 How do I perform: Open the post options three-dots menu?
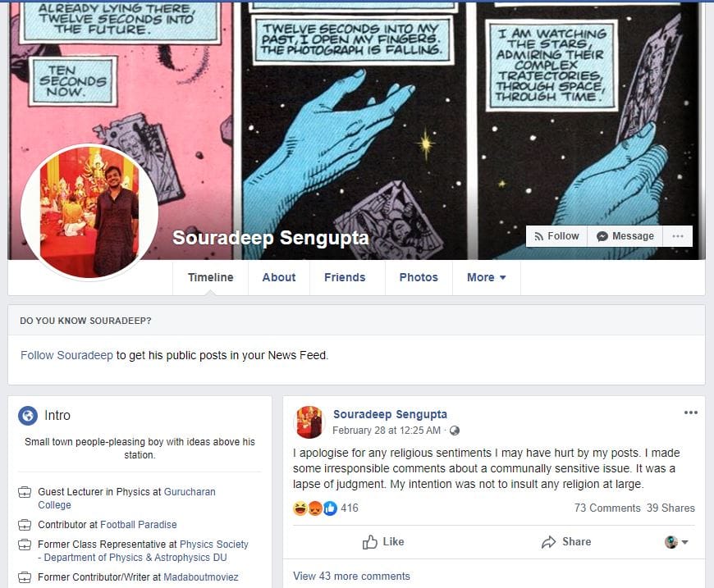[x=690, y=413]
